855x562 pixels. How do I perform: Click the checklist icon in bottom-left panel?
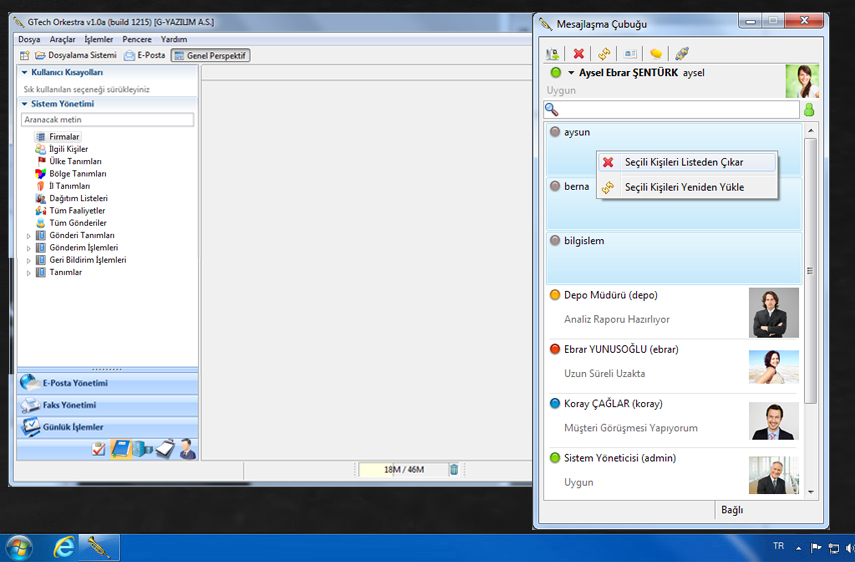98,450
